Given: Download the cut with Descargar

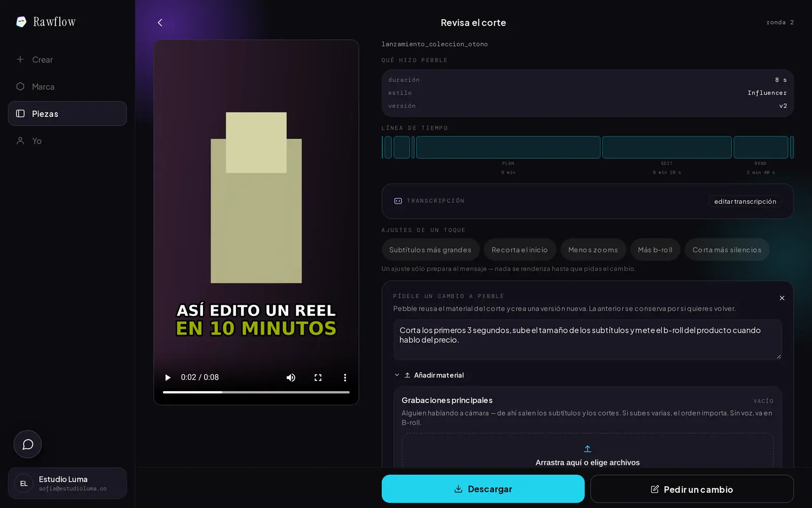Looking at the screenshot, I should tap(483, 489).
